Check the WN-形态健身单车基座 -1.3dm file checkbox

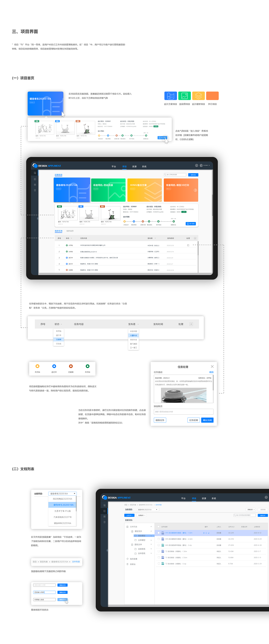coord(158,533)
